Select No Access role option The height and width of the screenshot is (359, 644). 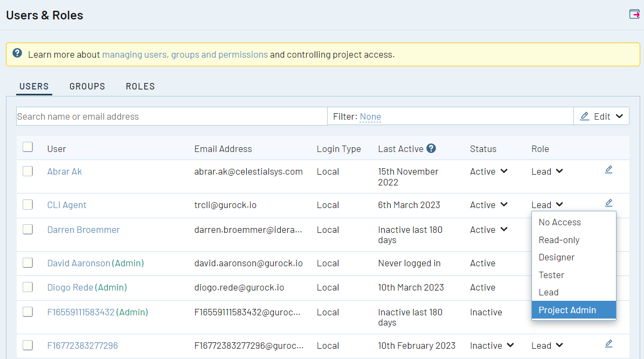(x=574, y=222)
